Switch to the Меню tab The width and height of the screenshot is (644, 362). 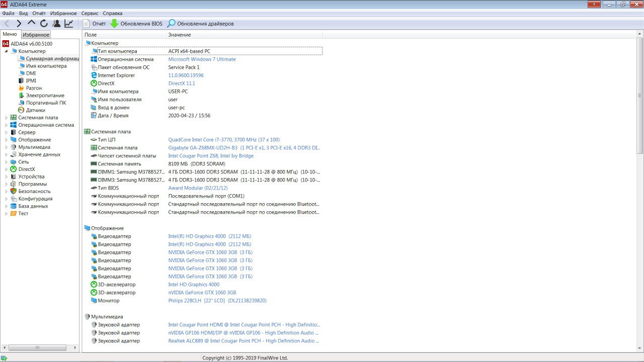[10, 34]
